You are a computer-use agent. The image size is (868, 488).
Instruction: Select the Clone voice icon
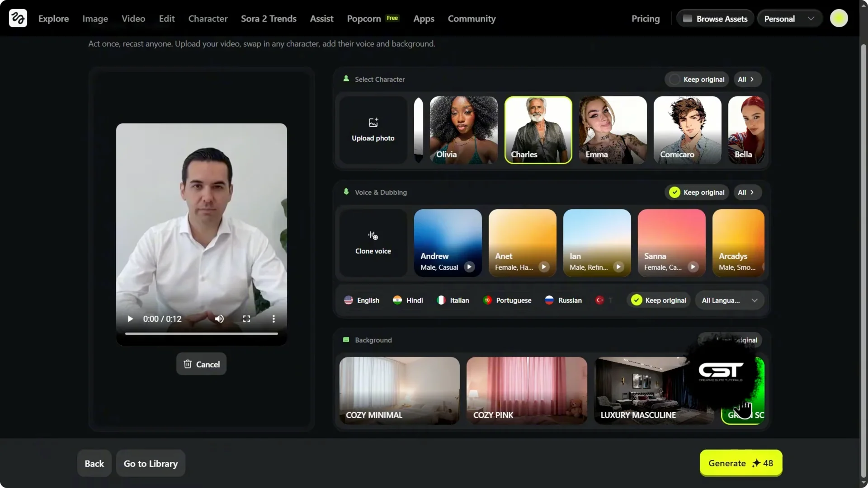tap(373, 235)
